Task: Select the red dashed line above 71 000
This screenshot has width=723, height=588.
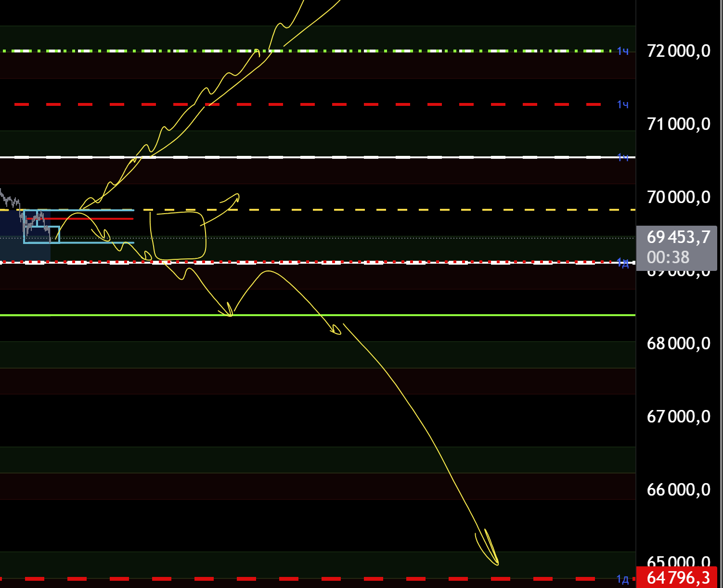Action: tap(385, 104)
